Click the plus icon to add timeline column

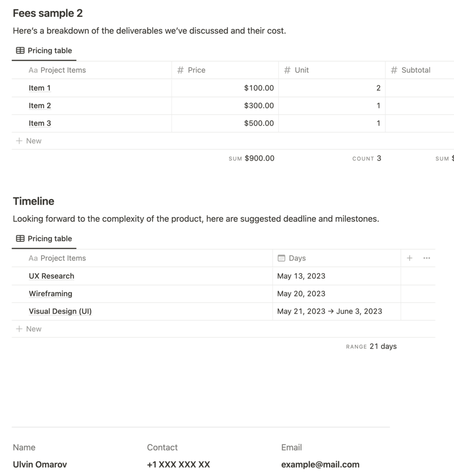coord(409,258)
